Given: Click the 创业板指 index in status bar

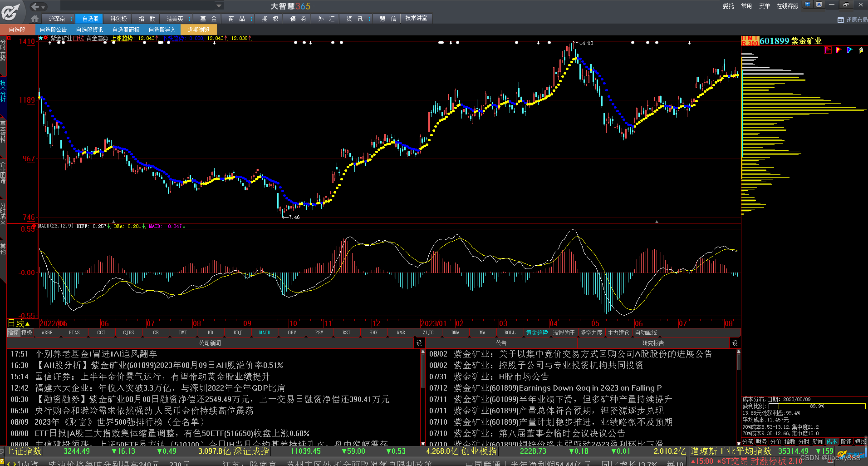Looking at the screenshot, I should (479, 451).
